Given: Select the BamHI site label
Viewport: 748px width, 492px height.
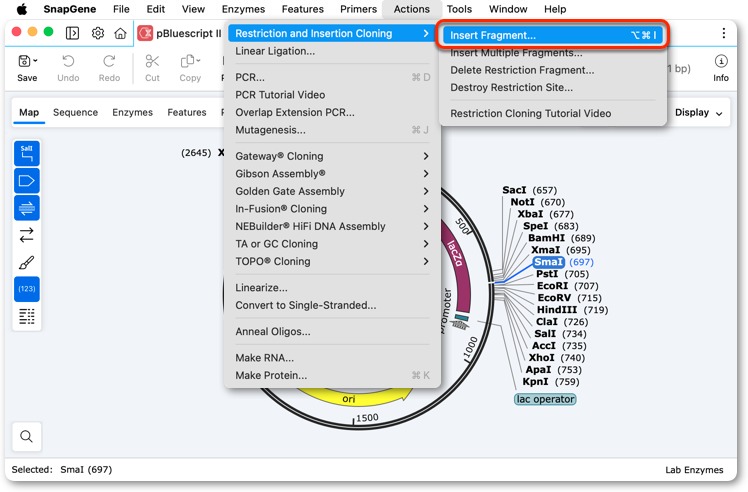Looking at the screenshot, I should click(546, 238).
